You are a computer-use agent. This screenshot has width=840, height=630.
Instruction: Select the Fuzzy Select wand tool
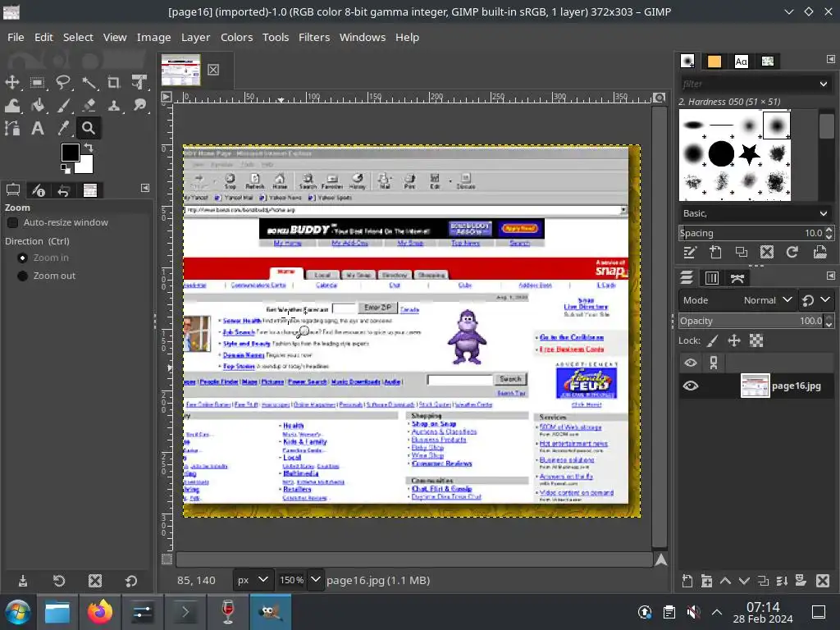tap(89, 82)
